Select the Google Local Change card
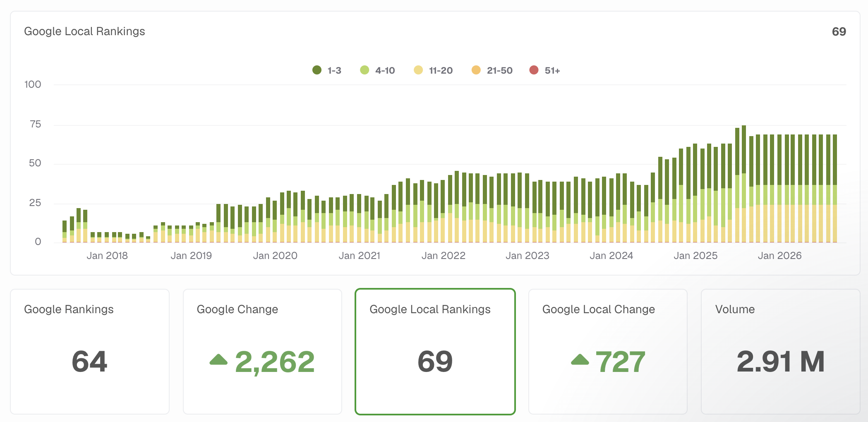 [608, 352]
